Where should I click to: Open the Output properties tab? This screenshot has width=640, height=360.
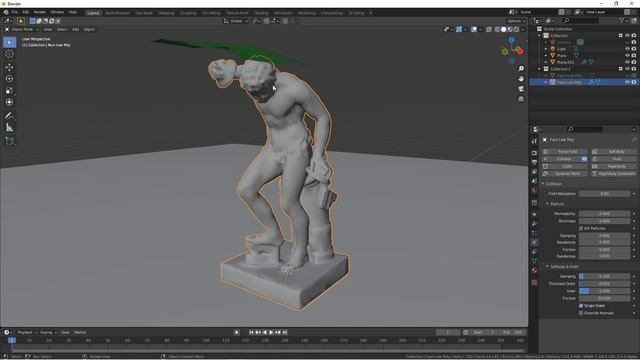tap(534, 162)
